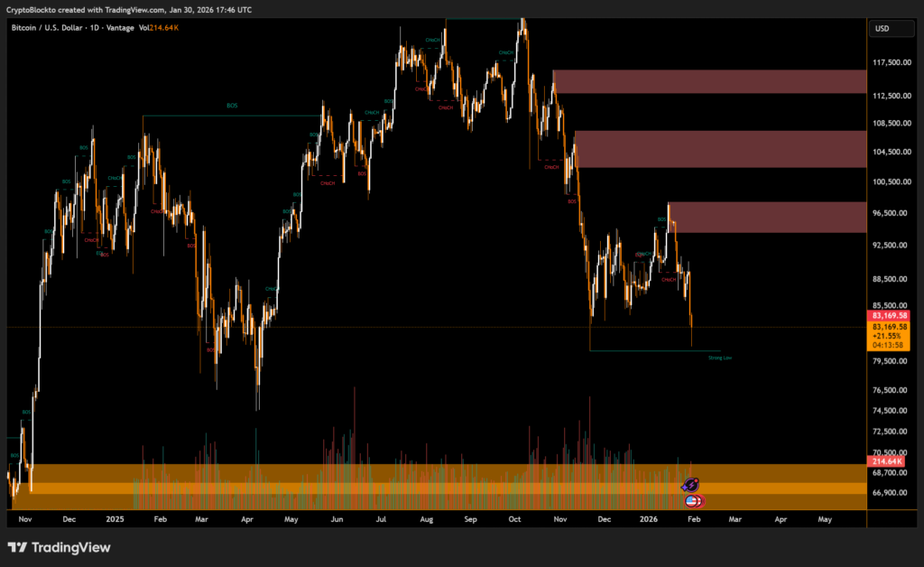Screen dimensions: 924x567
Task: Open the USD currency selector
Action: point(882,29)
